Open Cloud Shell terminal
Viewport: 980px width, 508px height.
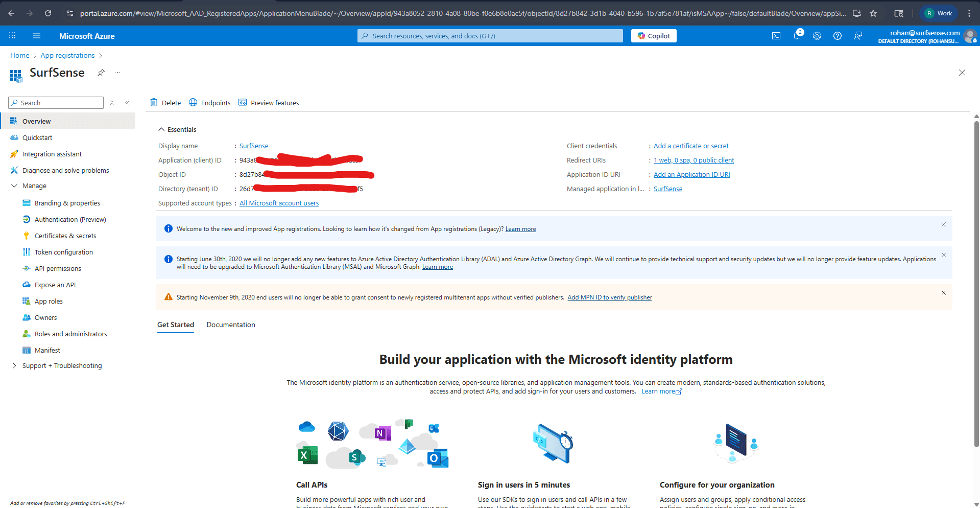(x=776, y=36)
